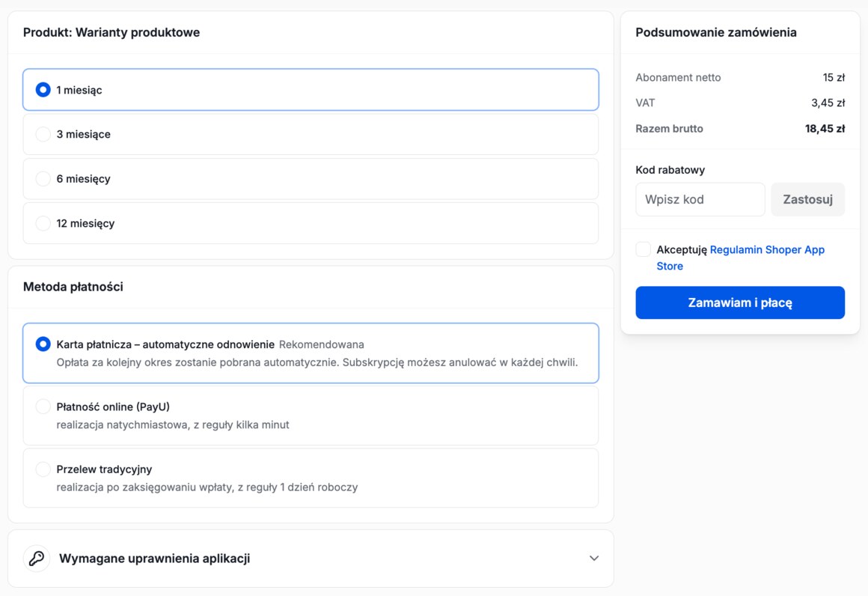This screenshot has width=868, height=596.
Task: Click the Opłata za kolejny okres description
Action: (x=317, y=362)
